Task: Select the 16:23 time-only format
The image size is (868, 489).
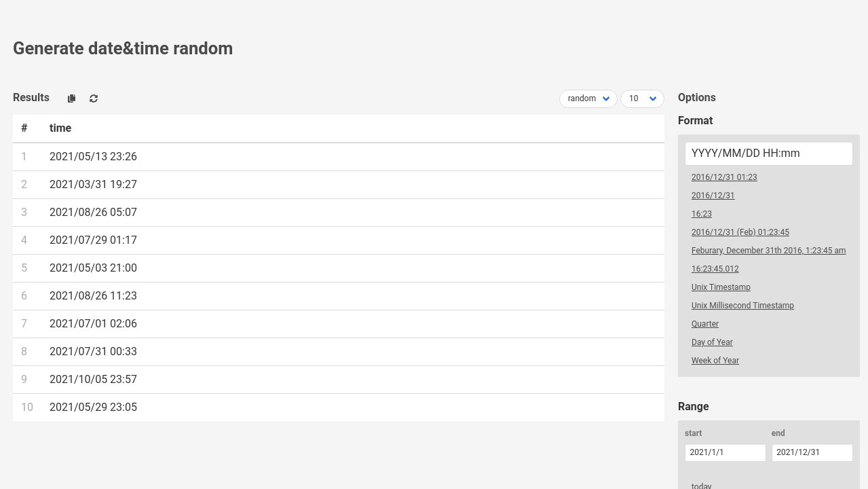Action: point(702,214)
